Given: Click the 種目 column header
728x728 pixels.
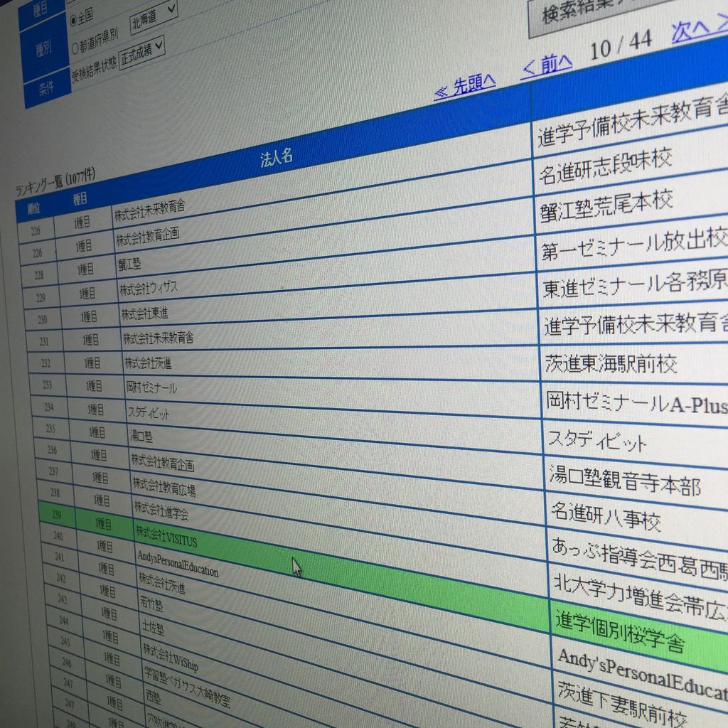Looking at the screenshot, I should coord(80,199).
